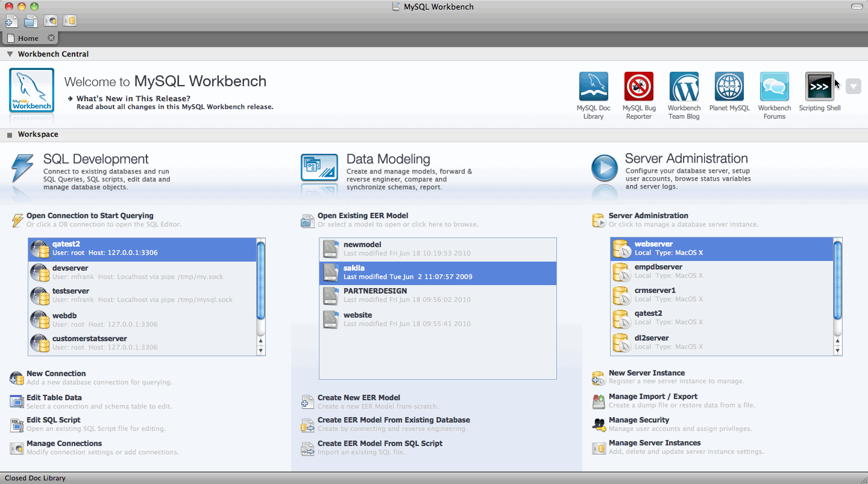868x484 pixels.
Task: Click the Server Administration link heading
Action: 649,216
